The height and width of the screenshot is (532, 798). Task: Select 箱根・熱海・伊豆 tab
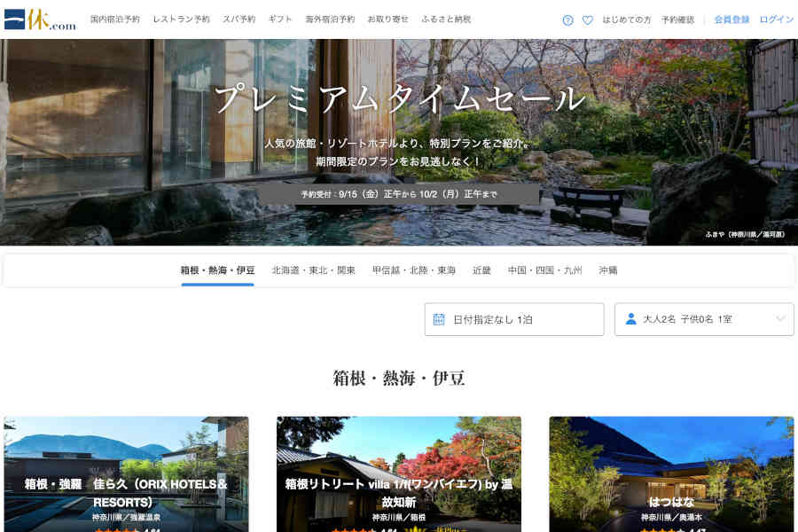(x=218, y=270)
